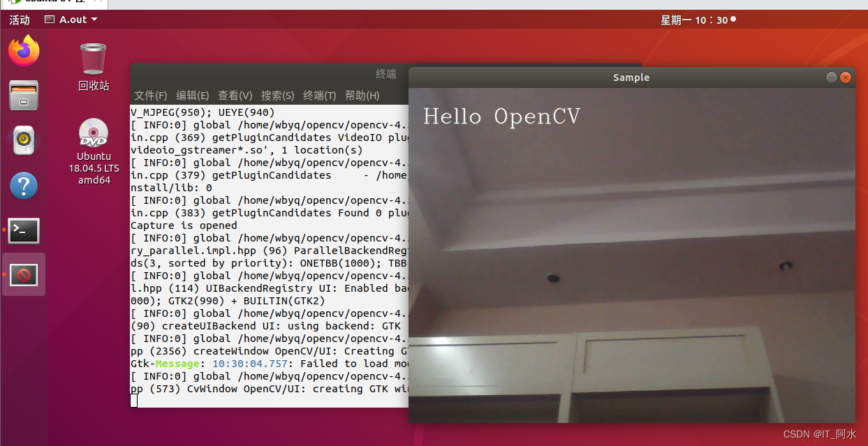Open the Files manager dock icon
The height and width of the screenshot is (446, 868).
[24, 95]
